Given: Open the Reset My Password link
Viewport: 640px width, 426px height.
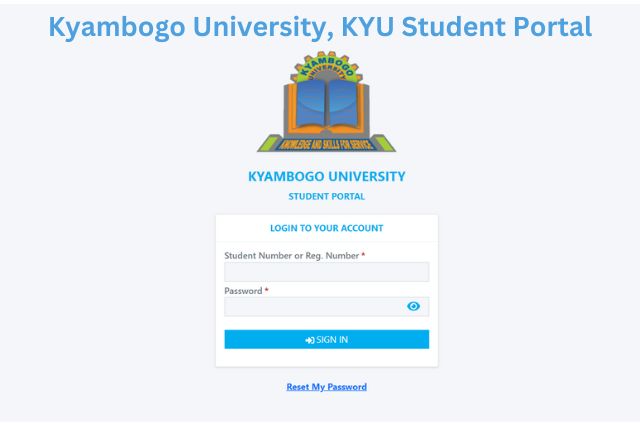Looking at the screenshot, I should (x=327, y=387).
